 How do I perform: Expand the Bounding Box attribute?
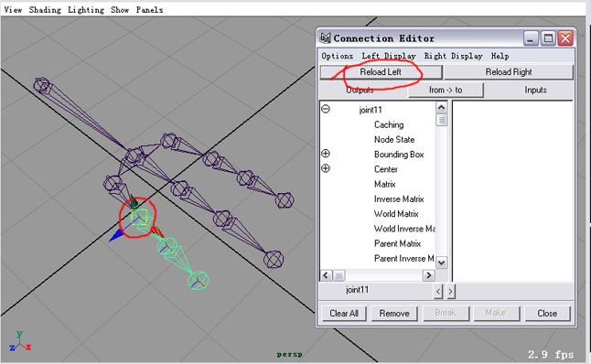326,154
